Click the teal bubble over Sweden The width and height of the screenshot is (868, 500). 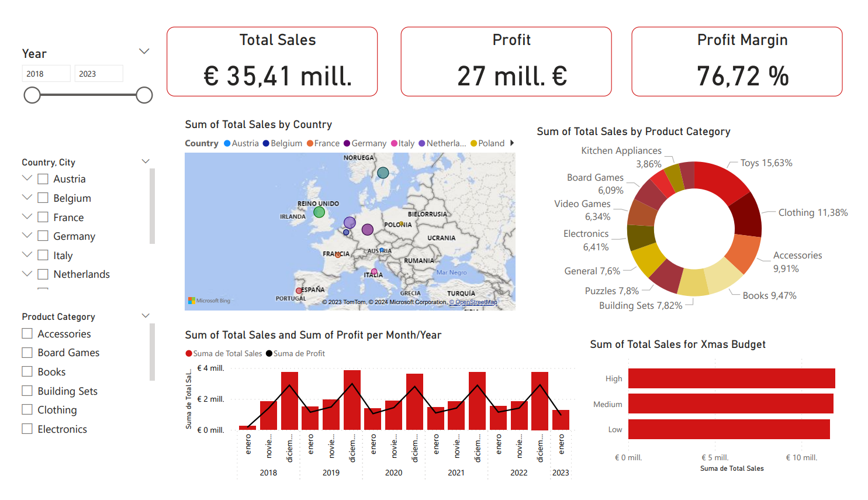tap(383, 173)
